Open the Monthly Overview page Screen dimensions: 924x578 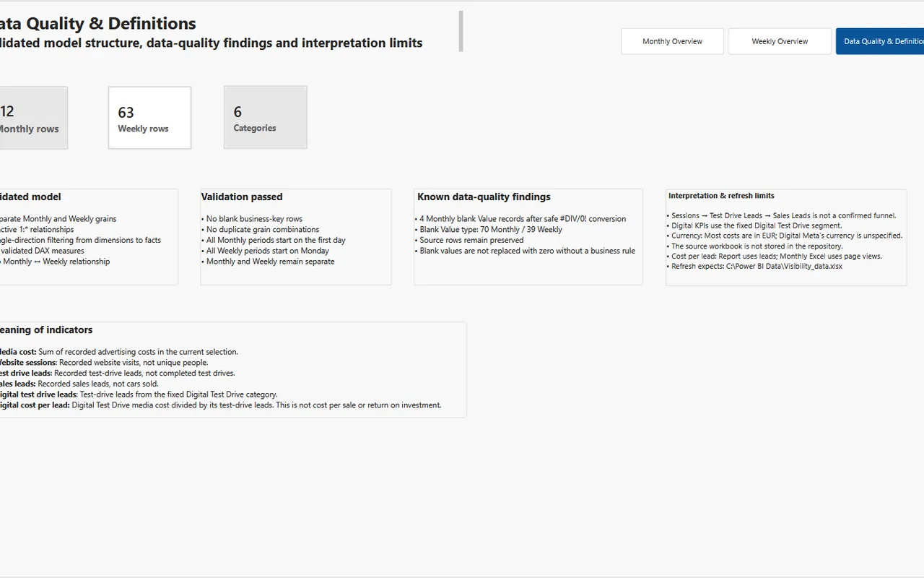pyautogui.click(x=672, y=41)
